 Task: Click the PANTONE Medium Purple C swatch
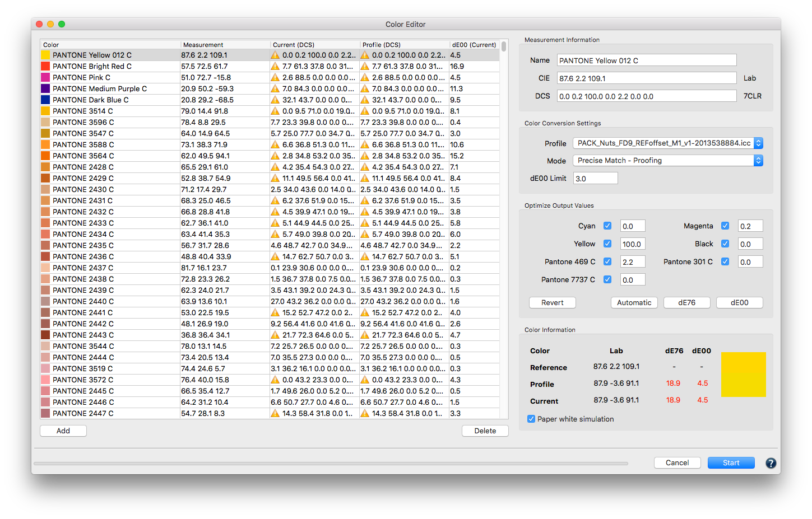click(45, 88)
